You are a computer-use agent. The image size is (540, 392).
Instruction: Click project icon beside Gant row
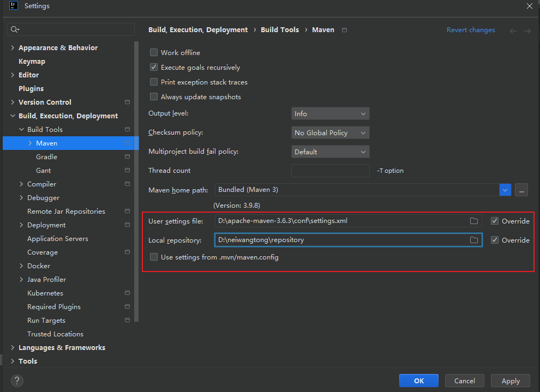pyautogui.click(x=127, y=170)
